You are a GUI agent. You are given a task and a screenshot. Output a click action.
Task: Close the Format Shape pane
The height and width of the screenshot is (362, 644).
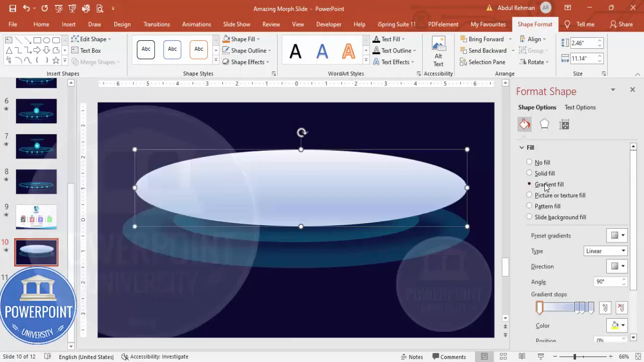pyautogui.click(x=632, y=89)
